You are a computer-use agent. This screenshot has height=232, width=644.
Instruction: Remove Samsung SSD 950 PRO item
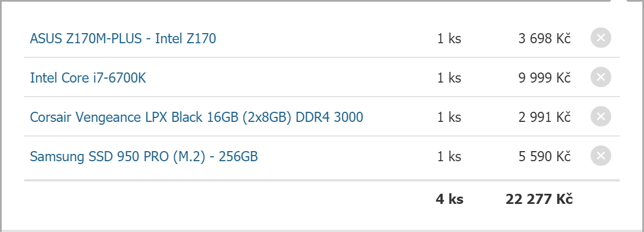click(601, 156)
